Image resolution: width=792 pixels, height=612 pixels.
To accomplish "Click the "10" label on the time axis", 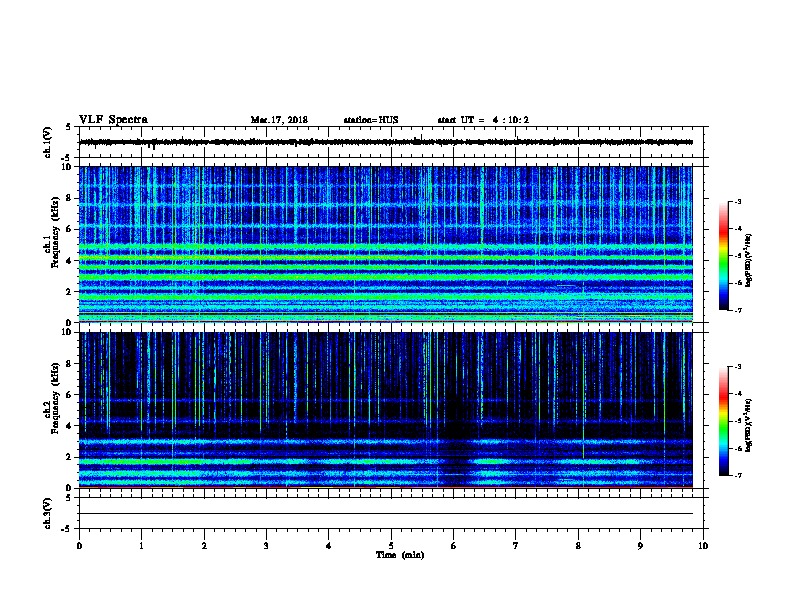I will click(703, 545).
